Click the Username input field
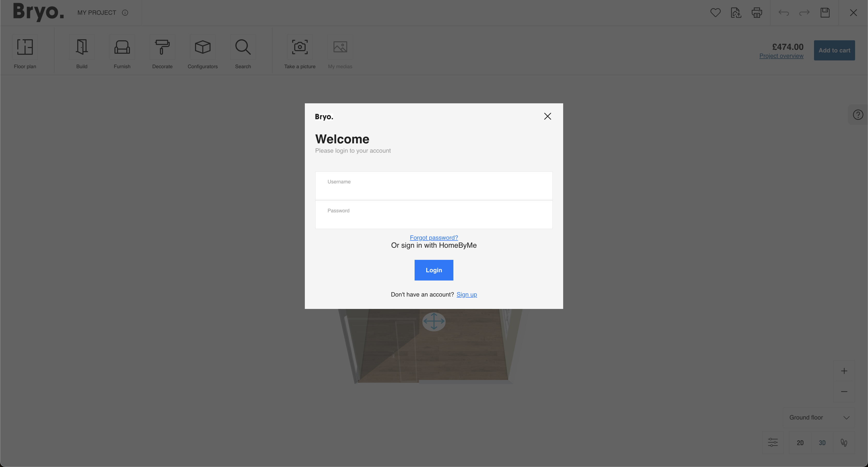This screenshot has width=868, height=467. [434, 185]
